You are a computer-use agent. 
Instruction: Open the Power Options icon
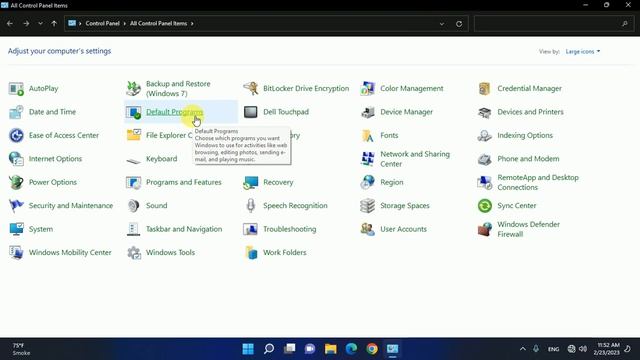tap(16, 182)
